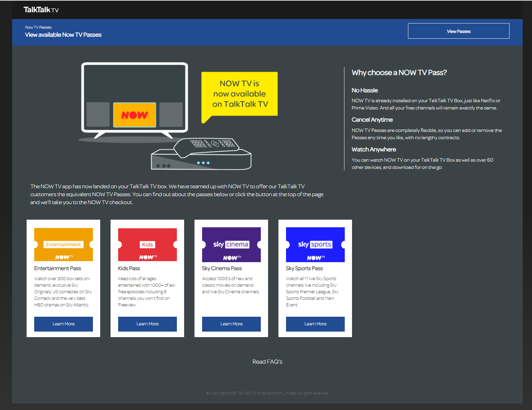Learn more about the Sky Sports Pass
532x410 pixels.
click(315, 324)
